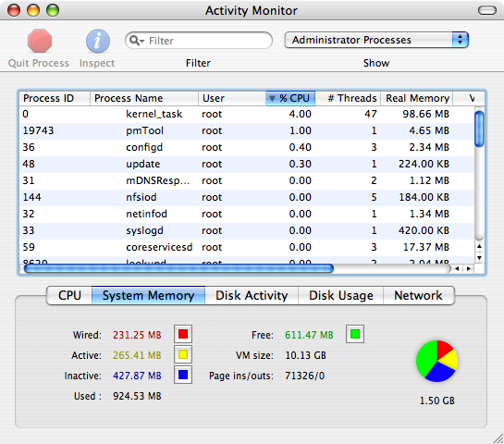
Task: Click the green zoom window button
Action: pos(53,10)
